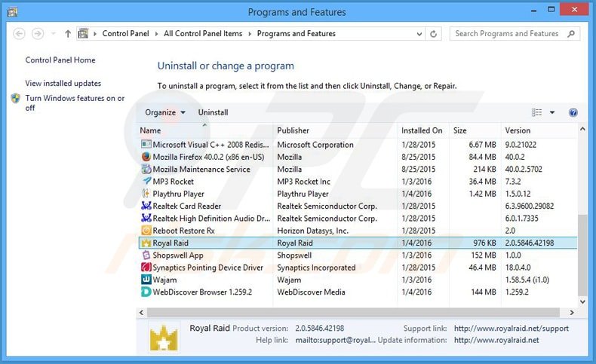596x364 pixels.
Task: Select Realtek High Definition Audio icon
Action: pyautogui.click(x=146, y=219)
